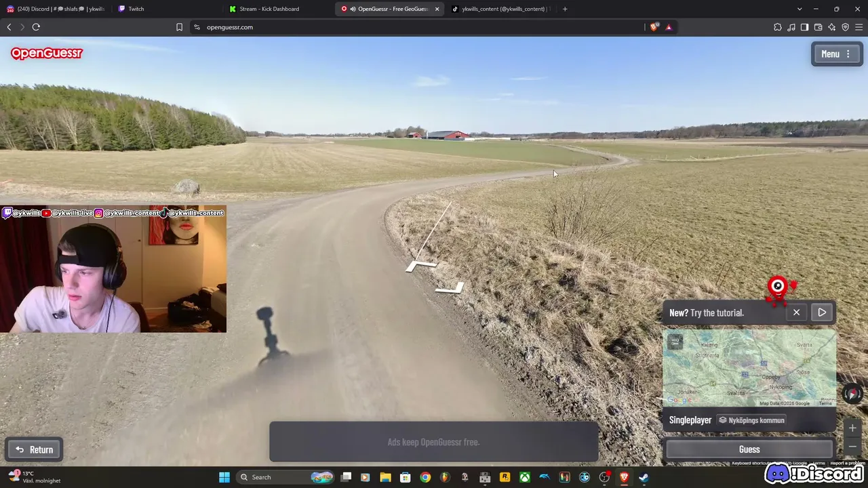Bookmark this page icon
Image resolution: width=868 pixels, height=488 pixels.
coord(179,27)
